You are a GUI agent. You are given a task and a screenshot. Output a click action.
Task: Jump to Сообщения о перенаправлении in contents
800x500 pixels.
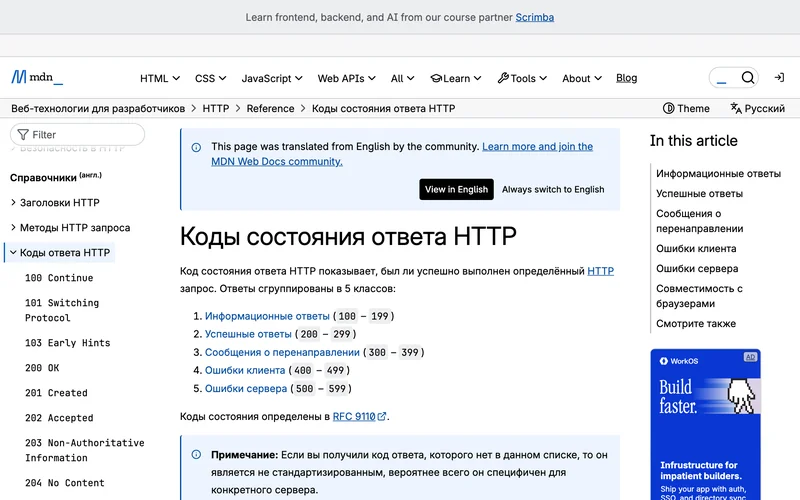(x=699, y=221)
